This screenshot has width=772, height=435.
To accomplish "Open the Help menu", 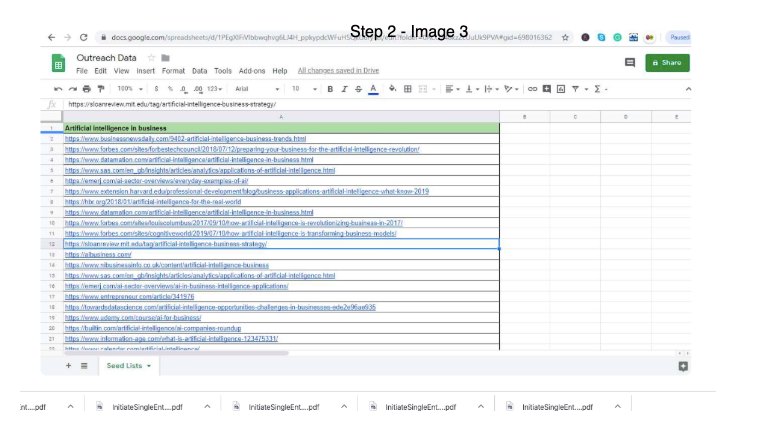I will 280,71.
